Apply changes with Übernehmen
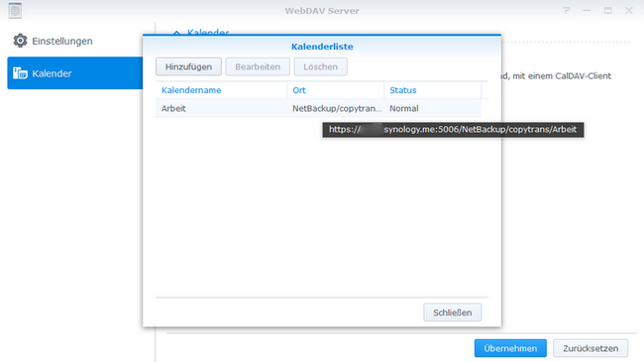The image size is (644, 362). point(510,348)
